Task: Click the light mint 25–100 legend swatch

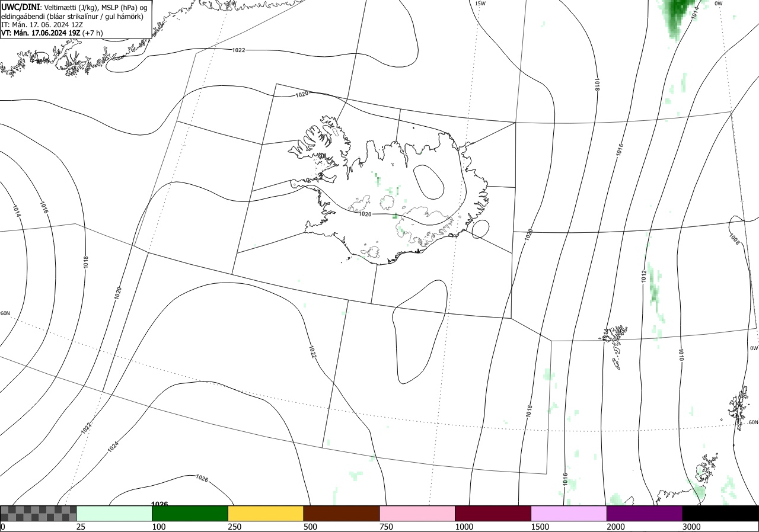Action: 114,513
